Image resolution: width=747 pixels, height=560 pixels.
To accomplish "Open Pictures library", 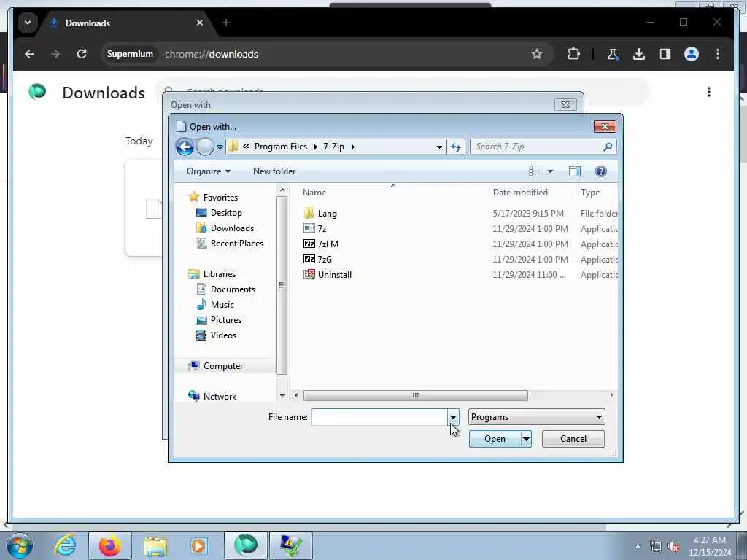I will (226, 320).
